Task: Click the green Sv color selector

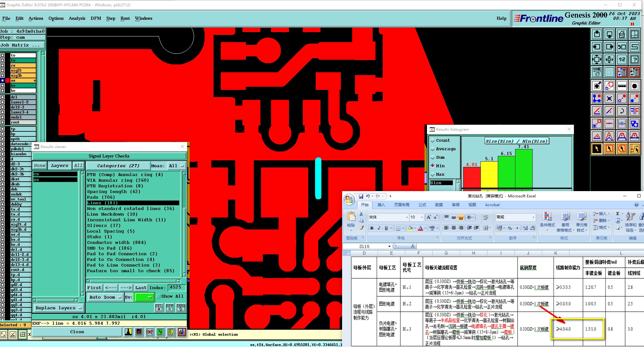Action: [144, 297]
